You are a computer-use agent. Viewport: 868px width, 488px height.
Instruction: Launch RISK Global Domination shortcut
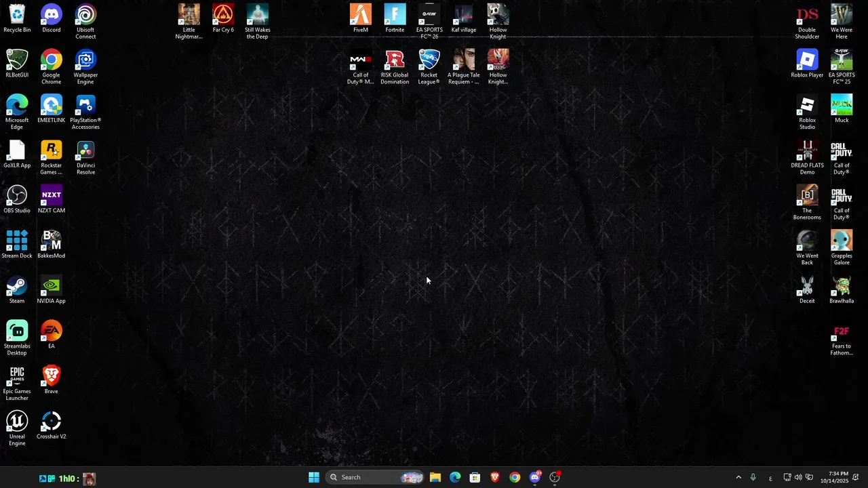[395, 67]
